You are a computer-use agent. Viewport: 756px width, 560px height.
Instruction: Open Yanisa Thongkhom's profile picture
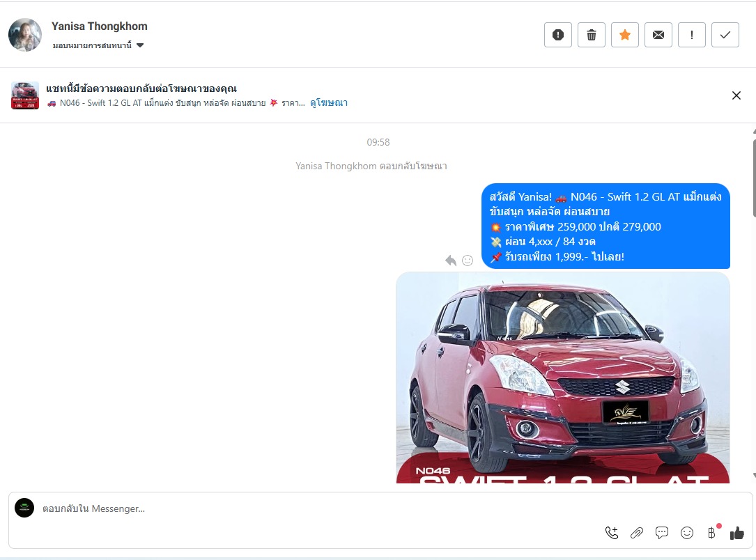point(25,35)
